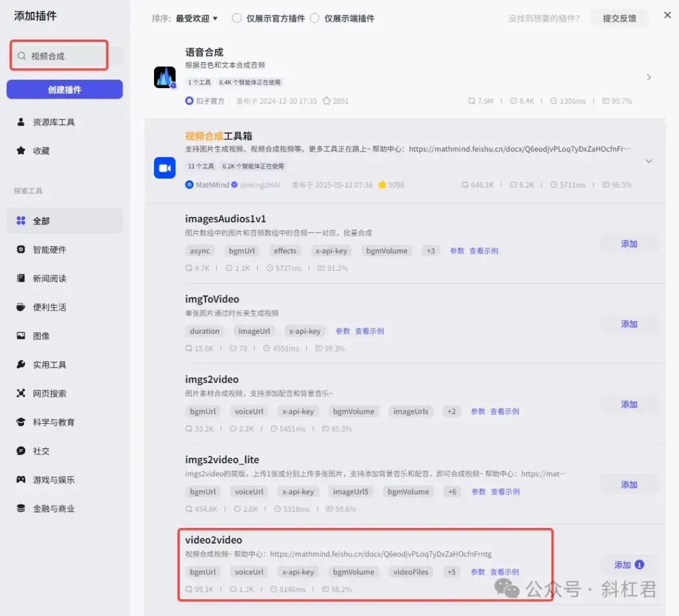The height and width of the screenshot is (616, 679).
Task: Add the imgToVideo tool
Action: 629,324
